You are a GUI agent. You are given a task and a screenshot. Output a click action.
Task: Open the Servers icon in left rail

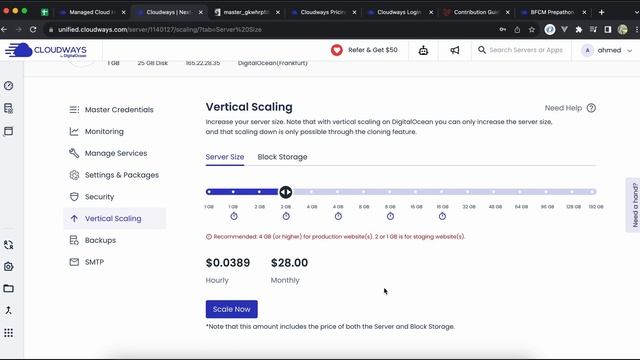9,108
